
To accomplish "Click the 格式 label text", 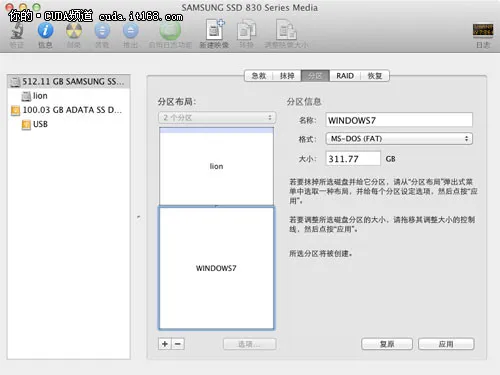I will pos(307,139).
